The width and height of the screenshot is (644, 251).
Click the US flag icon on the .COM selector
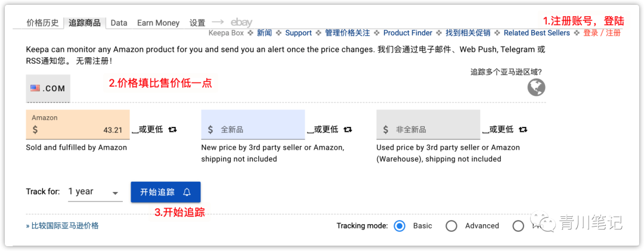coord(36,88)
